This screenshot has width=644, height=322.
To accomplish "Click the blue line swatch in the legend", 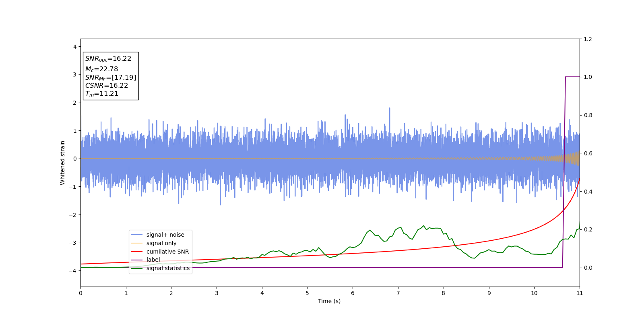I will [x=137, y=235].
